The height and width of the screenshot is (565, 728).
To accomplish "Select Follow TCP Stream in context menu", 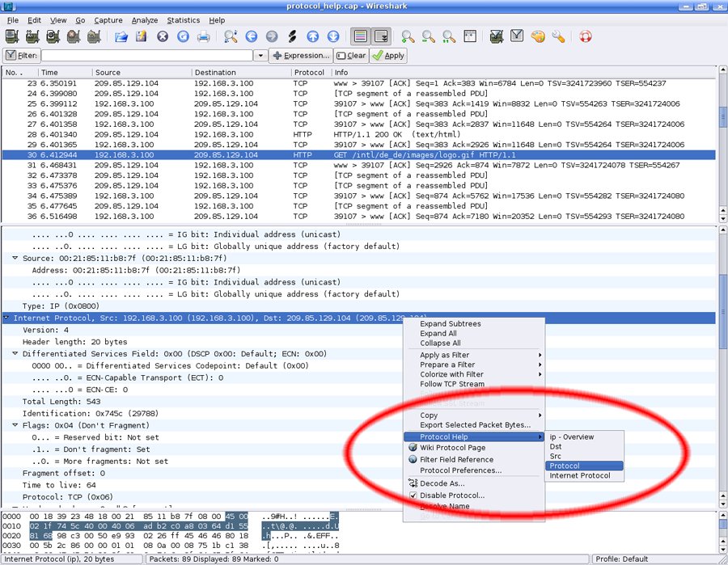I will (x=473, y=384).
